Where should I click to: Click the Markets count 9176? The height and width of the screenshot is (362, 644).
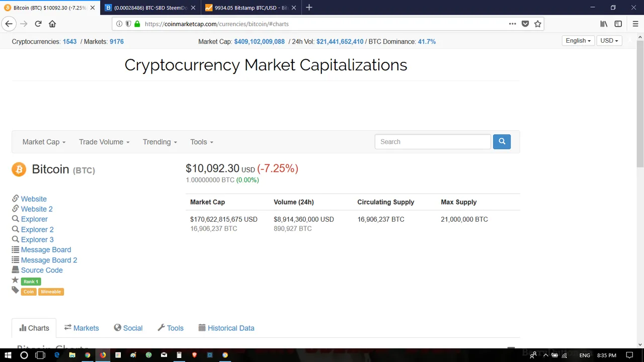click(x=117, y=41)
